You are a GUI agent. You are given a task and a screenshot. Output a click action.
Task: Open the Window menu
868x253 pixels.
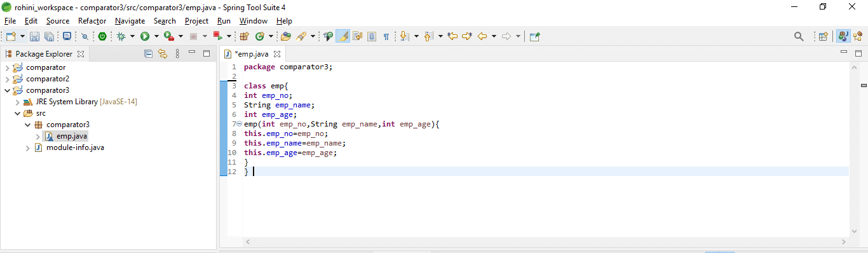pyautogui.click(x=254, y=21)
